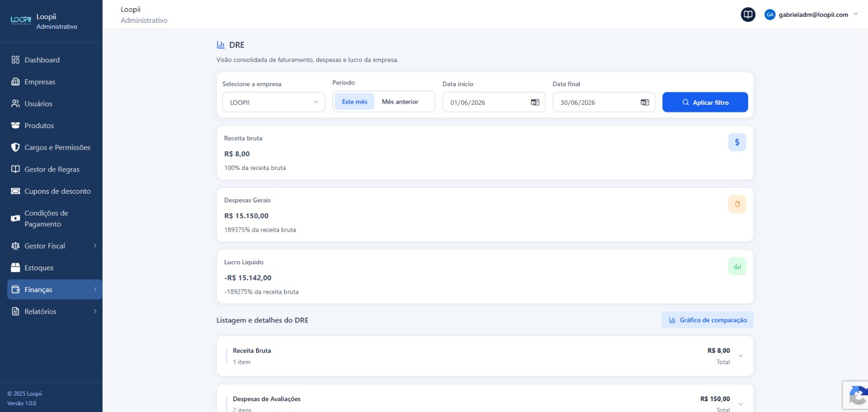The image size is (868, 412).
Task: Expand the Receita Bruta listing row
Action: [485, 356]
